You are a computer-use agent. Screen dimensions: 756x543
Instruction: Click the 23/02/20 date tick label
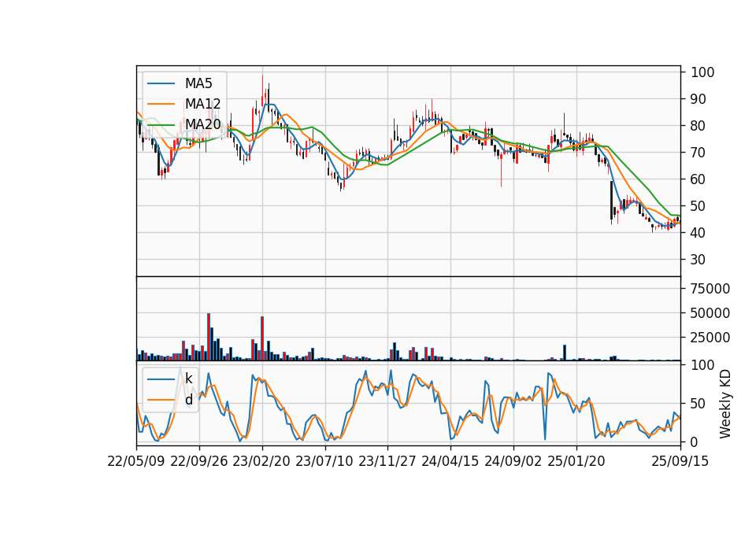(x=261, y=461)
